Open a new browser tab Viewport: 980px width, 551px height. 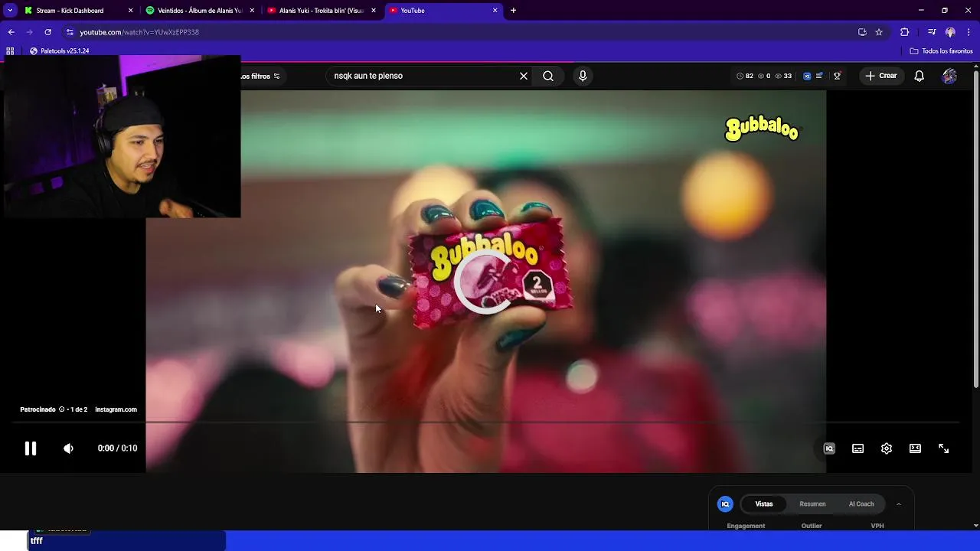(513, 11)
